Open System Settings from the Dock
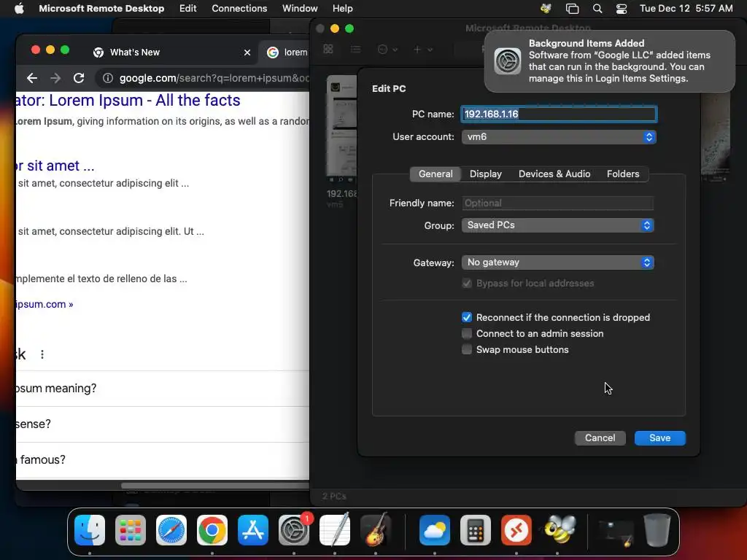This screenshot has height=560, width=747. tap(294, 530)
